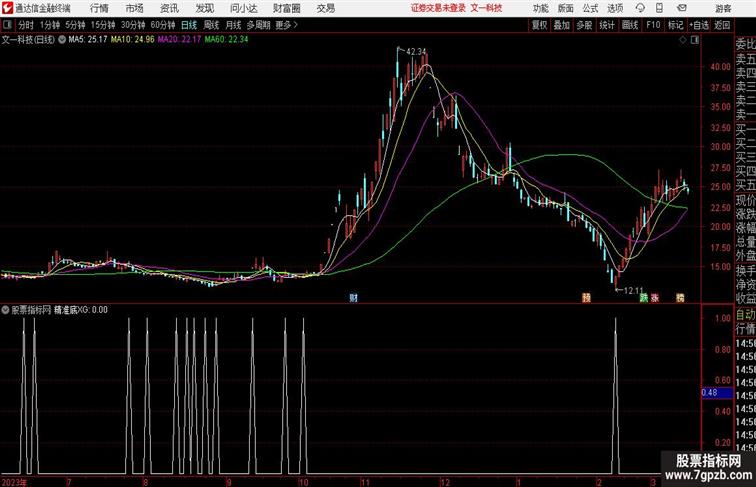
Task: Open sub-chart indicator settings icon beside 股票指标网
Action: coord(5,310)
